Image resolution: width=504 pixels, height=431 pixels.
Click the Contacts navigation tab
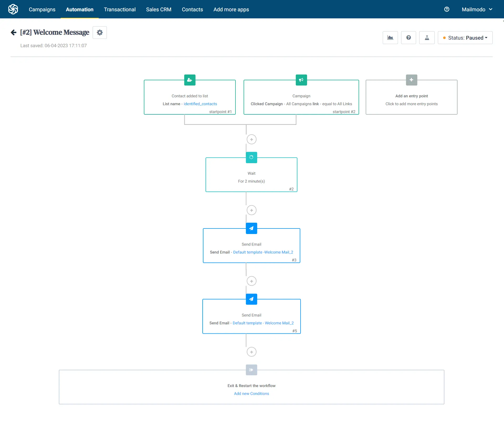[x=192, y=9]
